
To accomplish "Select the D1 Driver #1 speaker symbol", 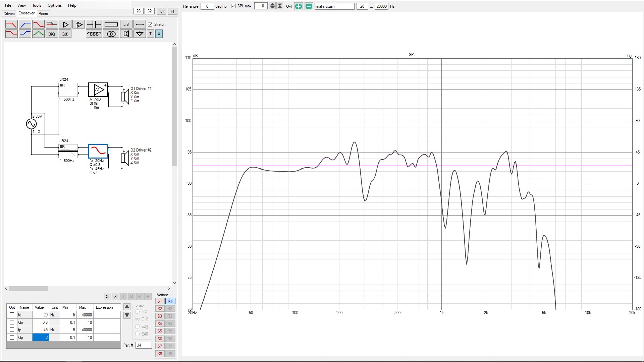I will click(x=125, y=97).
